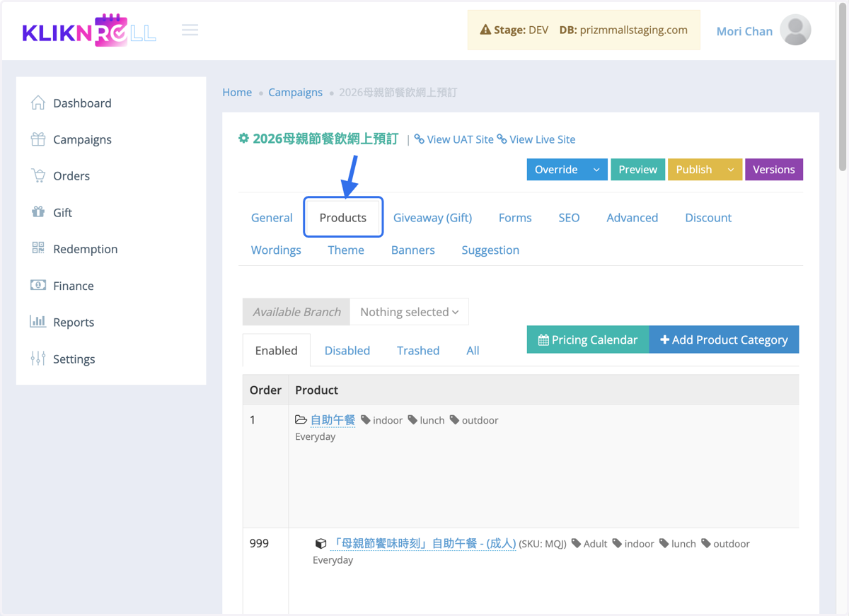Switch to the Forms tab
The width and height of the screenshot is (849, 616).
pos(515,217)
